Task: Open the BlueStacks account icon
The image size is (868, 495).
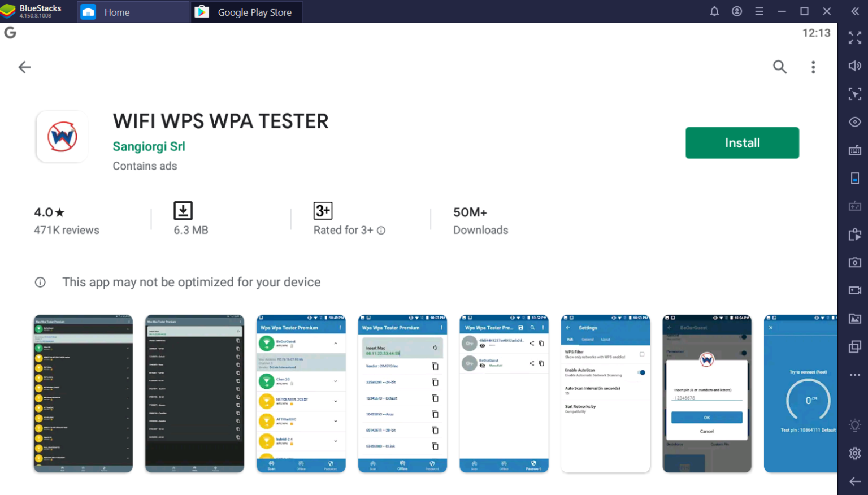Action: 737,11
